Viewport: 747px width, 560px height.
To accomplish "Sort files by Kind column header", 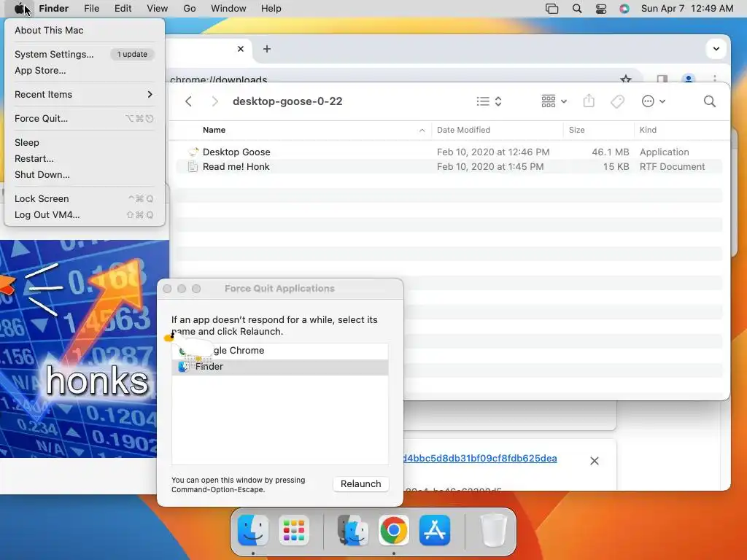I will 648,130.
